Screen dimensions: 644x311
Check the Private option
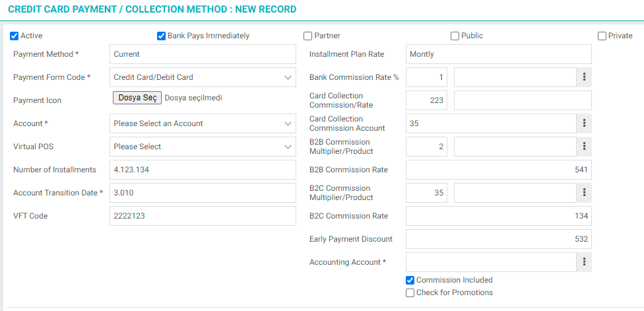(602, 36)
